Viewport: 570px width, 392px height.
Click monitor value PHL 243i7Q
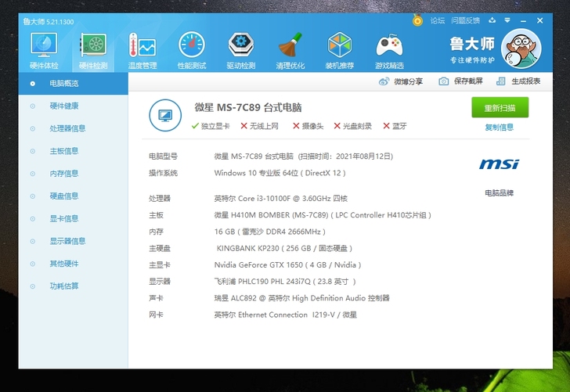click(285, 282)
